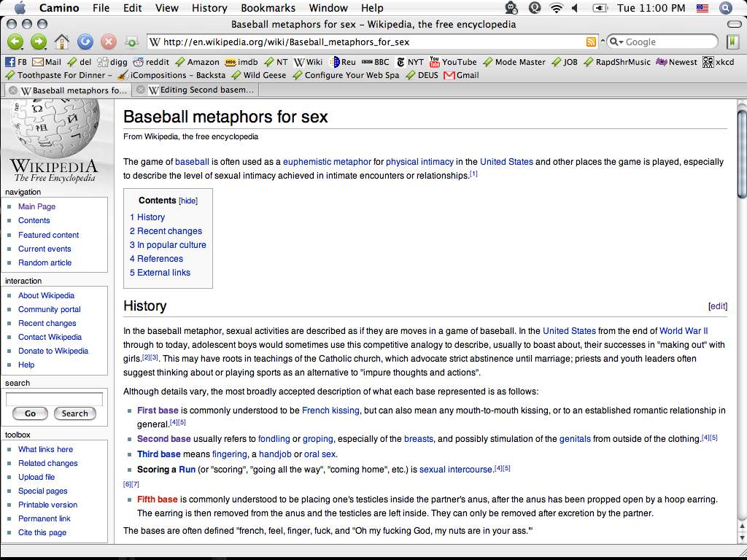Open the BBC bookmark
Viewport: 747px width, 560px height.
click(x=376, y=62)
